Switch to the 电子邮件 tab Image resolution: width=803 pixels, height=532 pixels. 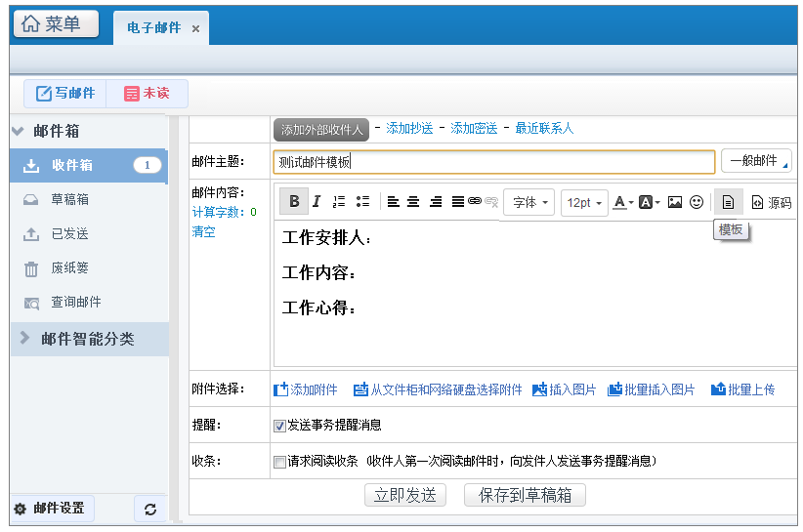point(153,28)
